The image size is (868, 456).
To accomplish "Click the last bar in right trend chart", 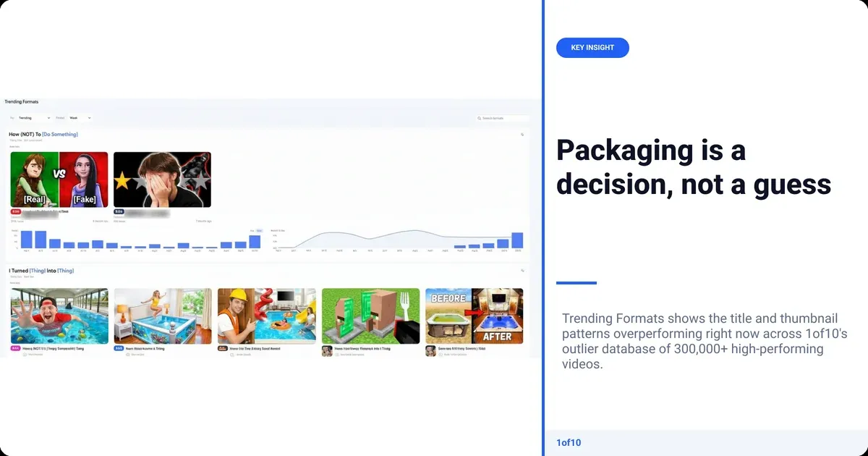I will coord(517,240).
